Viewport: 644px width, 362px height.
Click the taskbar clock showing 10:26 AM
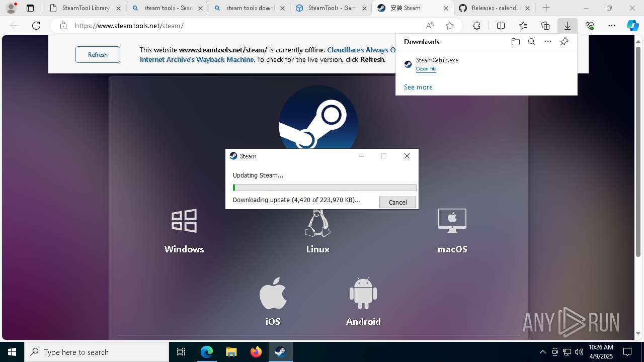[601, 352]
